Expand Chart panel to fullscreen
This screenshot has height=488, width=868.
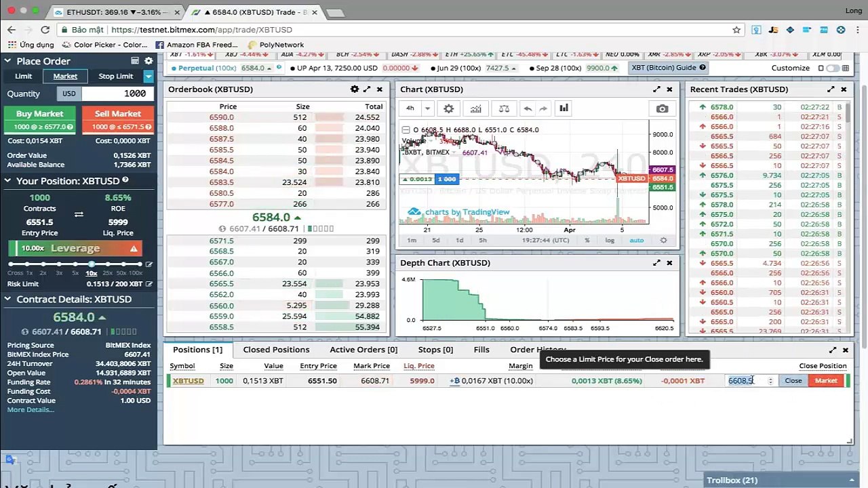[656, 89]
